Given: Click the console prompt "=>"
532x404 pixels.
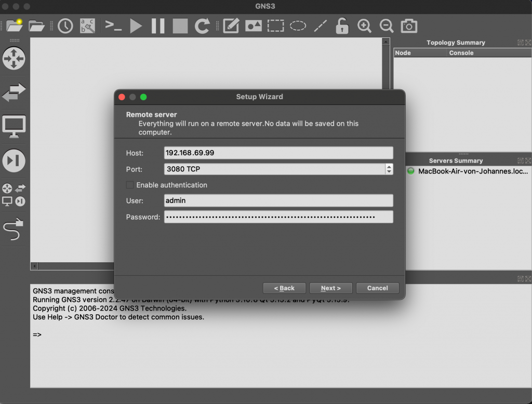Looking at the screenshot, I should 37,334.
